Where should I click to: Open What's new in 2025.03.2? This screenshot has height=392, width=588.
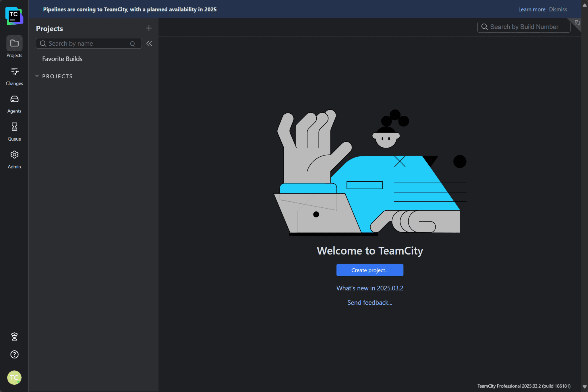tap(370, 288)
